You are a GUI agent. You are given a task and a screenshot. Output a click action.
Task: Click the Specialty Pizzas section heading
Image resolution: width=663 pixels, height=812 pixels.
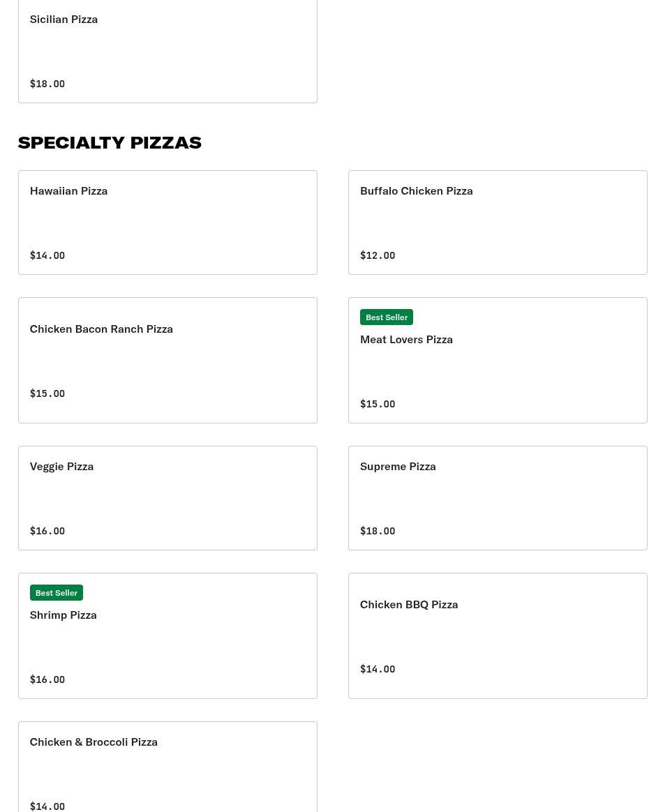click(110, 142)
